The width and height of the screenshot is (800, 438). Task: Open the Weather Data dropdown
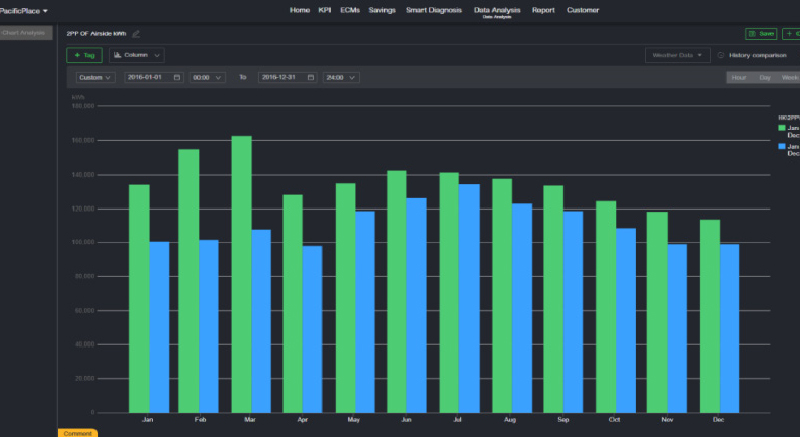click(677, 55)
